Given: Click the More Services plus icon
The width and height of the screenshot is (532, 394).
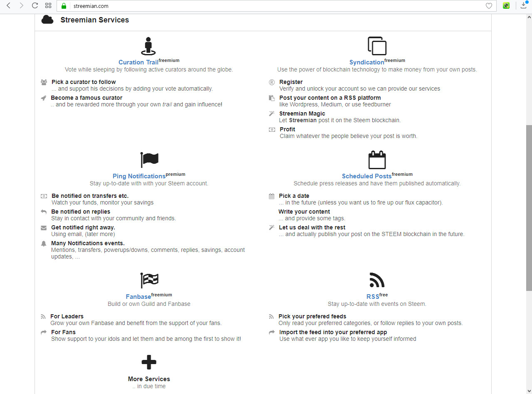Looking at the screenshot, I should [x=149, y=362].
